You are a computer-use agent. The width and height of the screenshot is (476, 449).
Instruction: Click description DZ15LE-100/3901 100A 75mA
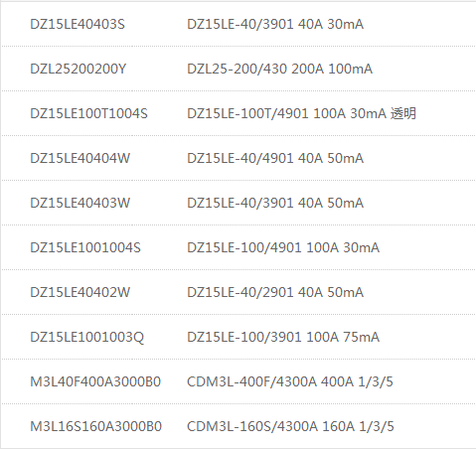[283, 337]
